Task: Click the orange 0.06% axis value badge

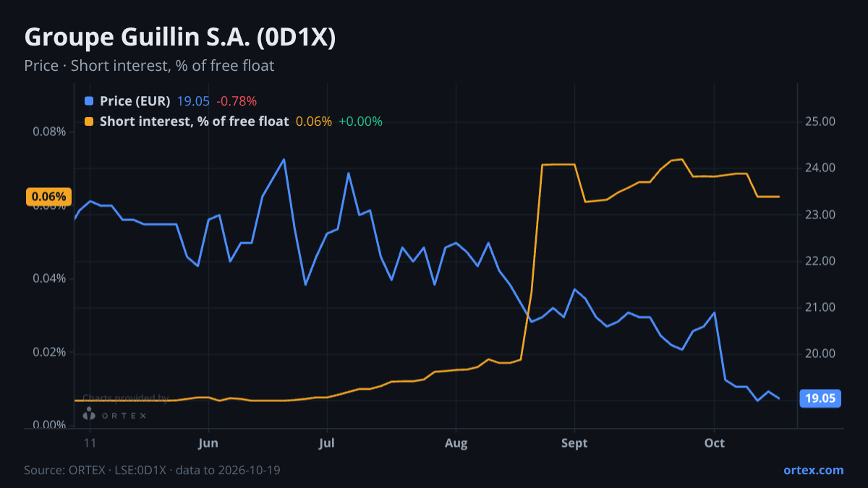Action: 49,197
